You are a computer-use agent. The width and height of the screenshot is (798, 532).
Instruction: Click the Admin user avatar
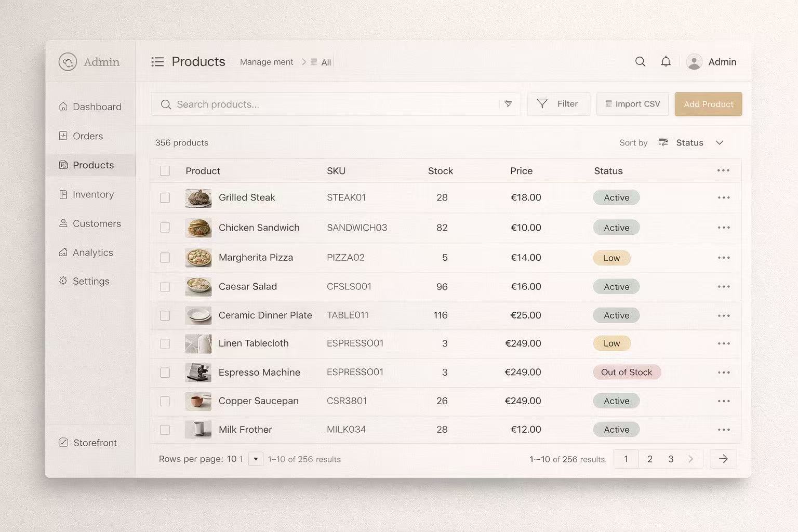694,62
